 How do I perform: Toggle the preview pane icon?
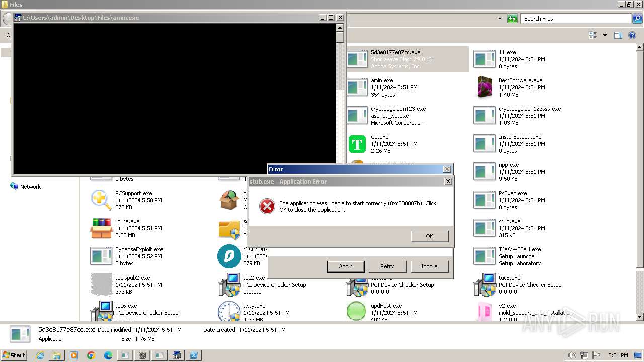[618, 35]
